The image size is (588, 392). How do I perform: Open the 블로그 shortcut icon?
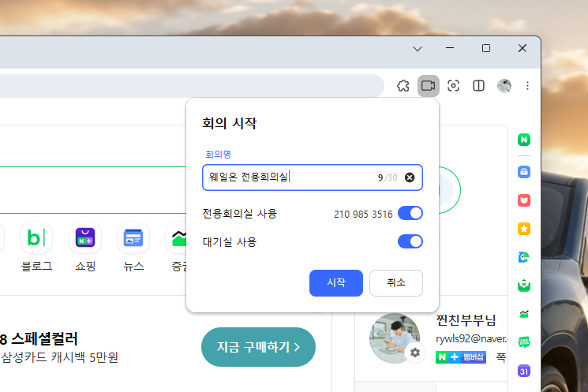coord(36,238)
